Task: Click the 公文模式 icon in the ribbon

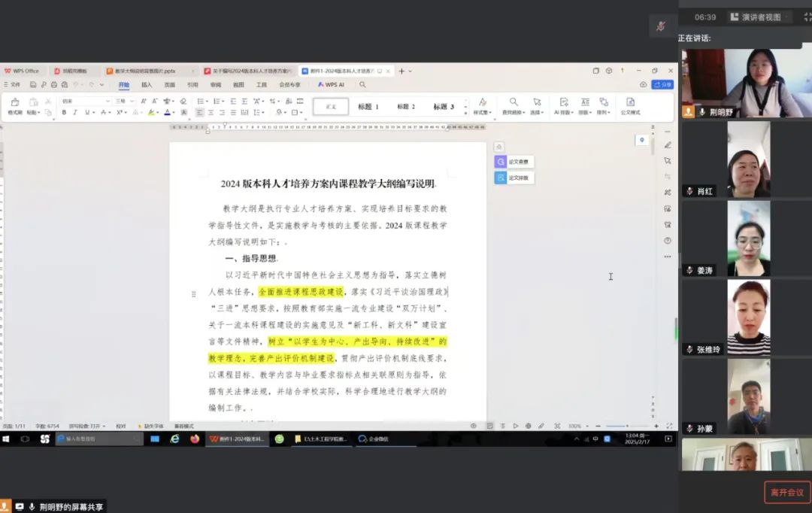Action: pyautogui.click(x=630, y=106)
